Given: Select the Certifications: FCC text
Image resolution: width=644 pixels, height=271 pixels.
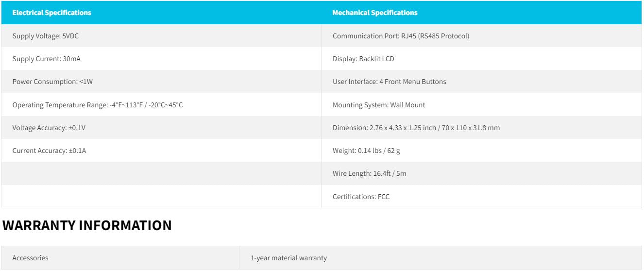Looking at the screenshot, I should click(361, 197).
